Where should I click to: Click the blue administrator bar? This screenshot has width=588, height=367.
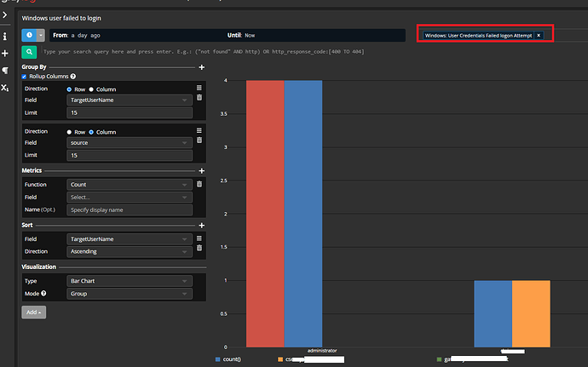tap(303, 214)
